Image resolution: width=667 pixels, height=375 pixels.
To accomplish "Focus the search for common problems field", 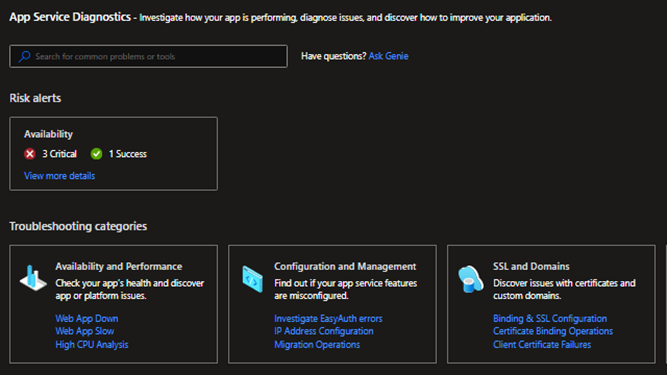I will [x=148, y=56].
